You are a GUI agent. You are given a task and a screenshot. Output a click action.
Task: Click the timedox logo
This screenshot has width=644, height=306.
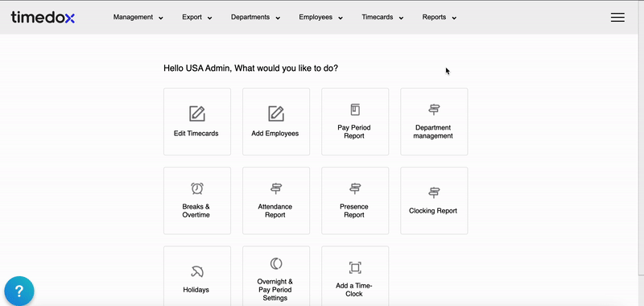(x=43, y=17)
